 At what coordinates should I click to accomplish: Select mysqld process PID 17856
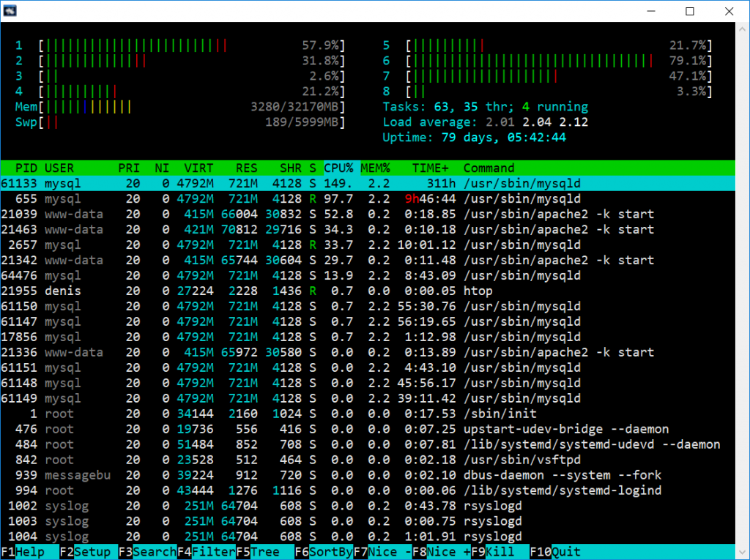368,337
